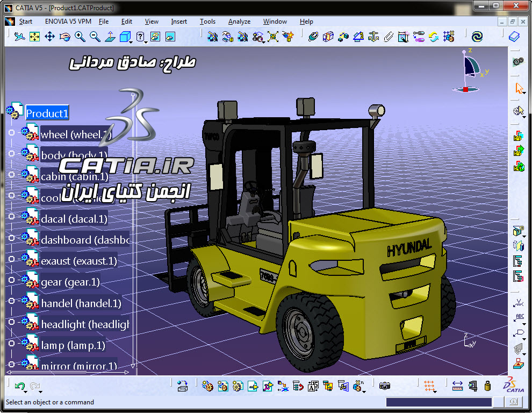Click Update All spiral icon
This screenshot has width=532, height=413.
(x=477, y=37)
